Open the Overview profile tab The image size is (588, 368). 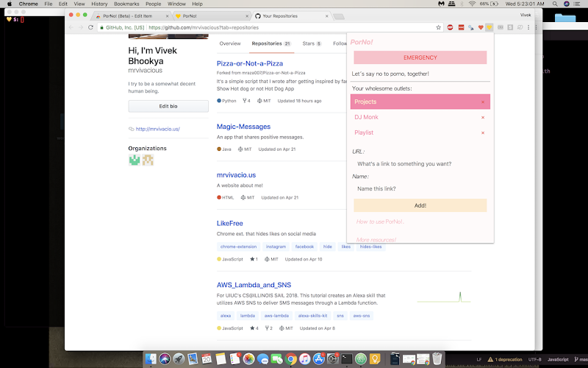(230, 43)
